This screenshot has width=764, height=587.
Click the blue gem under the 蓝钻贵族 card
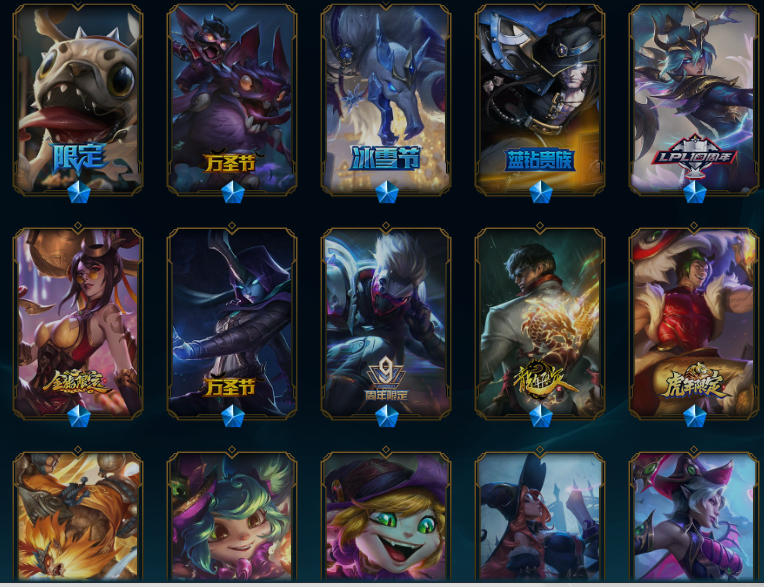click(x=541, y=192)
